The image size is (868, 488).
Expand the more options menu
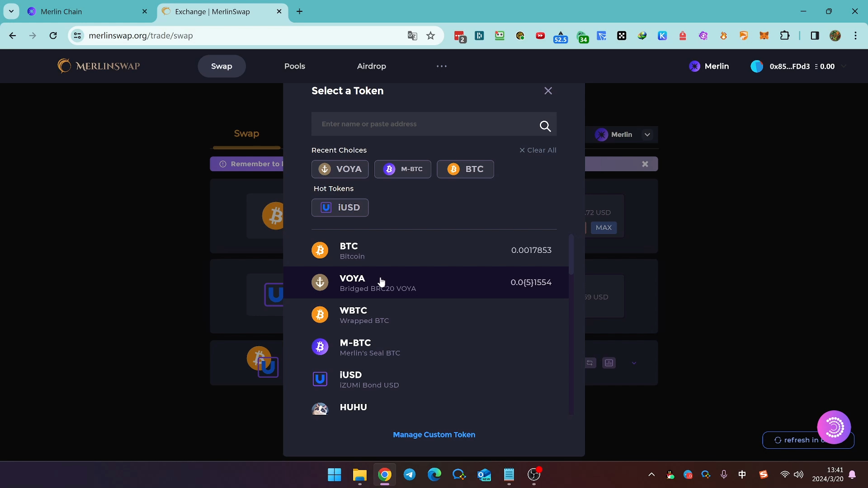[x=442, y=66]
